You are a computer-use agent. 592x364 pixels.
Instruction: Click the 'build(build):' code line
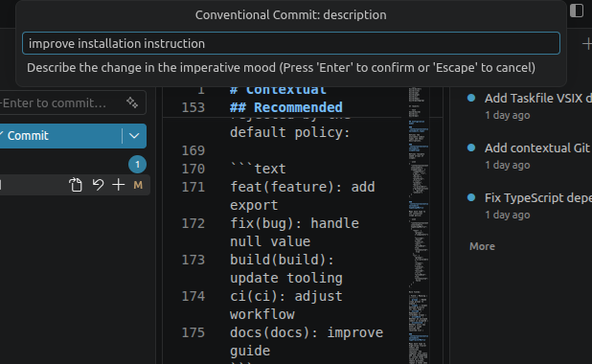(x=282, y=260)
